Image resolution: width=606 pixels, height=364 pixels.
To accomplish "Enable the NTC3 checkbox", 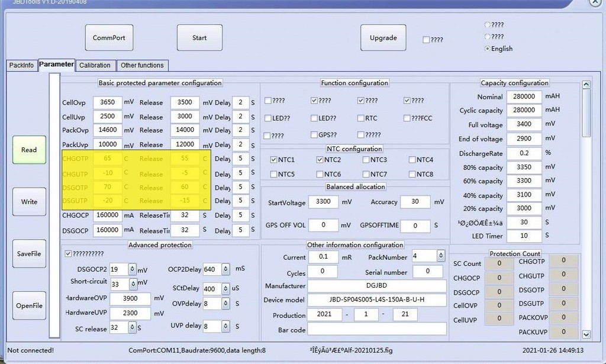I will pyautogui.click(x=366, y=160).
